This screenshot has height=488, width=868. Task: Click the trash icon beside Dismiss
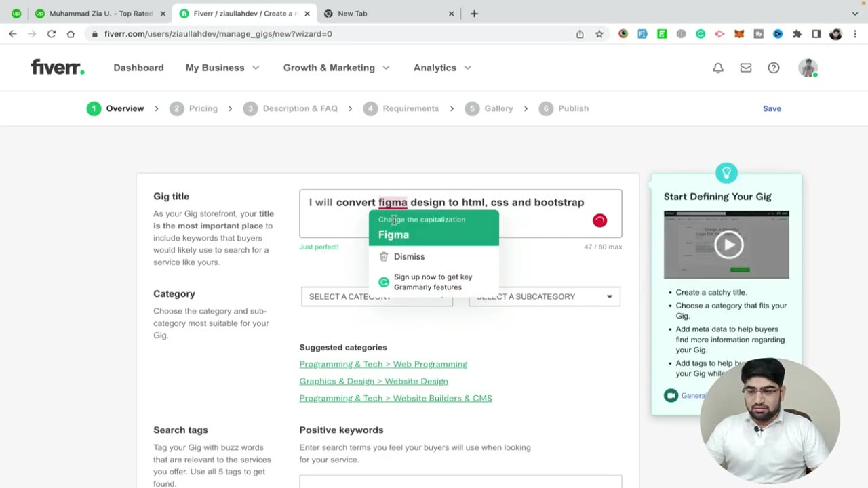point(384,256)
